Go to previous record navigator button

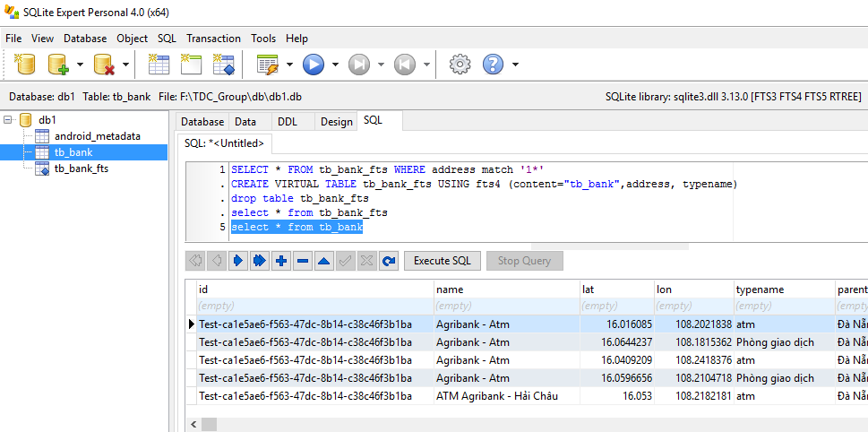point(217,261)
